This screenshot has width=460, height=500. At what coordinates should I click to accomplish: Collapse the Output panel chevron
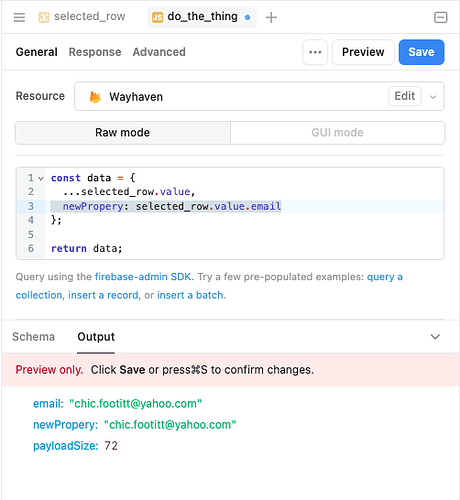click(x=435, y=337)
